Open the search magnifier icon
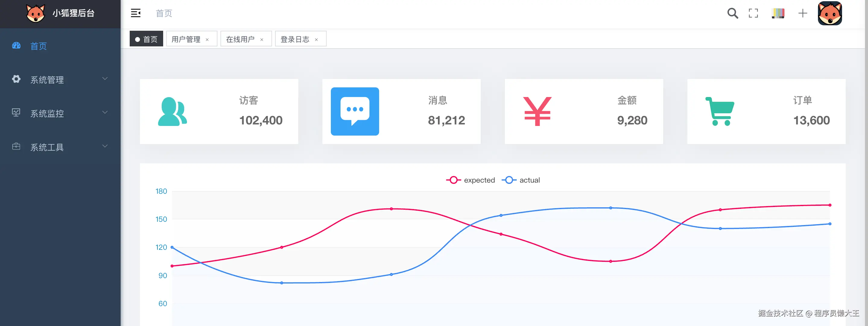 click(x=732, y=13)
